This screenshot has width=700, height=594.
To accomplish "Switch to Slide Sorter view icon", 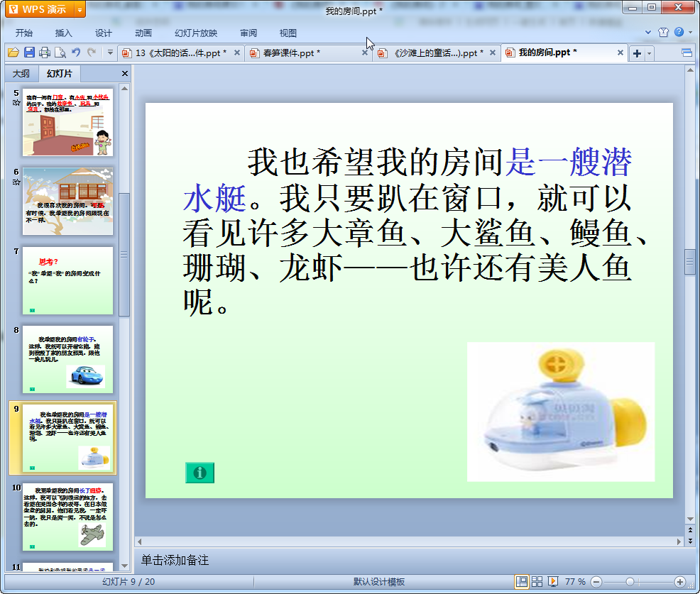I will 537,581.
